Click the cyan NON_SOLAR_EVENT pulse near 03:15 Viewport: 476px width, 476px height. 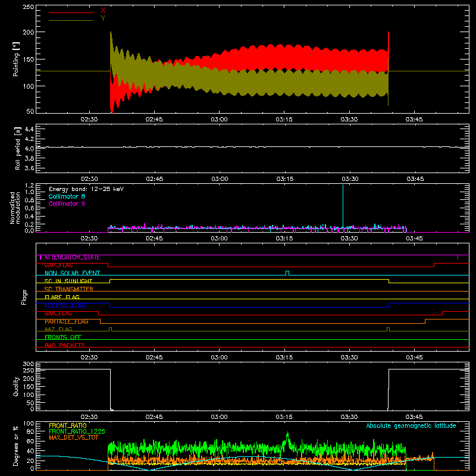coord(287,273)
